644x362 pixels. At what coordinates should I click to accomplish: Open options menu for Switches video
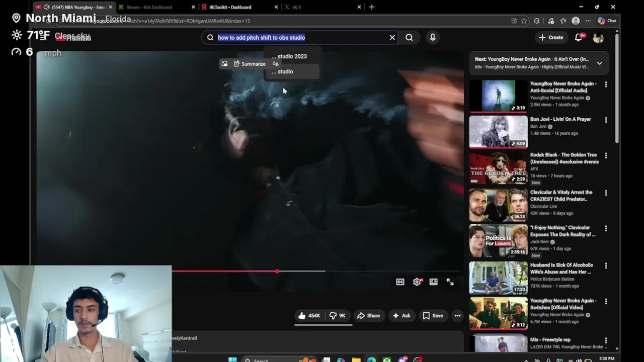coord(606,301)
